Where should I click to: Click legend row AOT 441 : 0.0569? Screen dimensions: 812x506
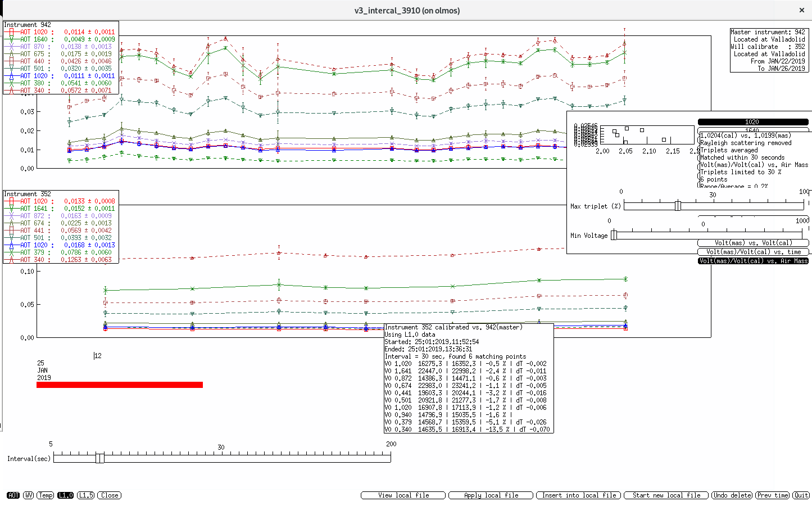click(x=60, y=231)
